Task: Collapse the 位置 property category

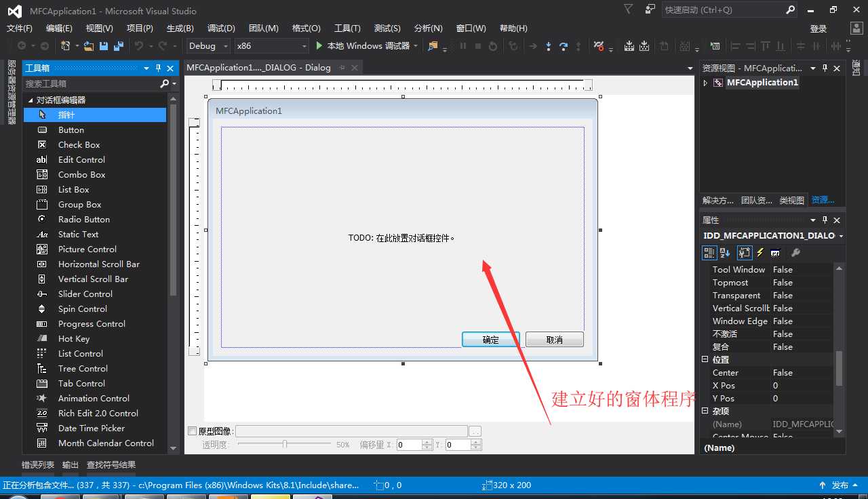Action: (705, 360)
